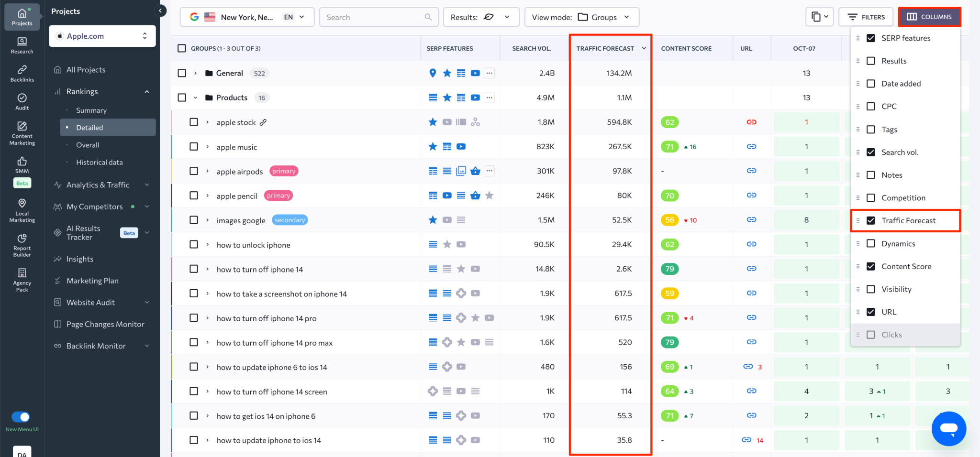980x457 pixels.
Task: Uncheck the Traffic Forecast column
Action: 871,220
